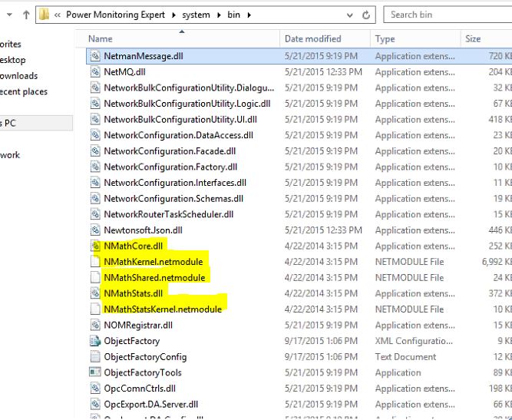Click the OpcComnCtrls.dll file icon
This screenshot has width=512, height=420.
pyautogui.click(x=95, y=389)
